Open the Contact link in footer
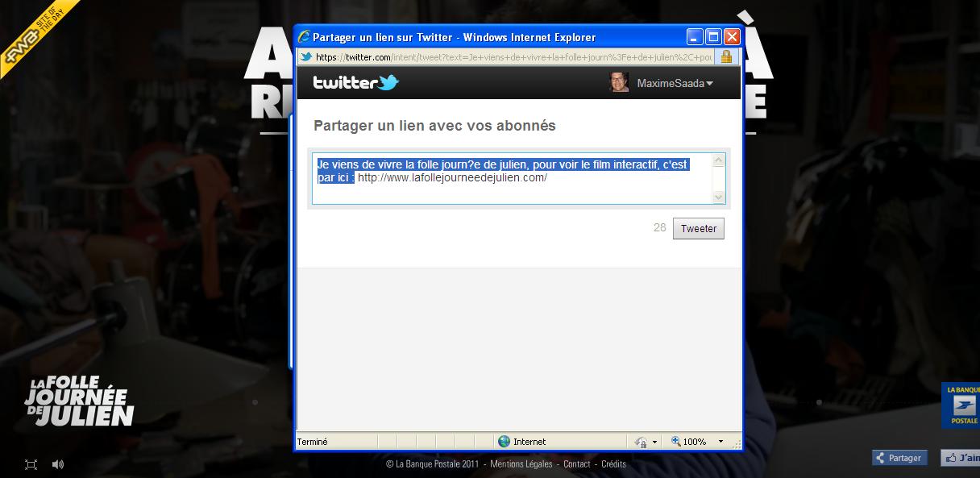Image resolution: width=980 pixels, height=478 pixels. coord(577,464)
